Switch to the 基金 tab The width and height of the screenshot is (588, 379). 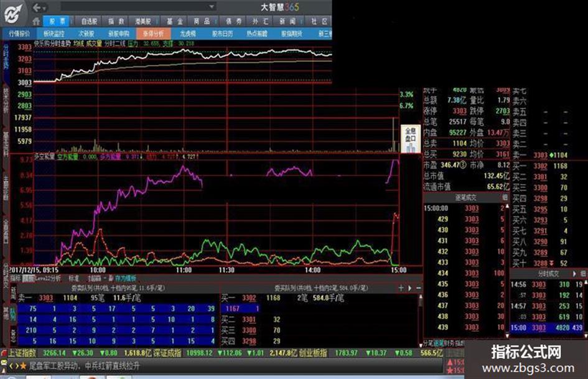(175, 22)
